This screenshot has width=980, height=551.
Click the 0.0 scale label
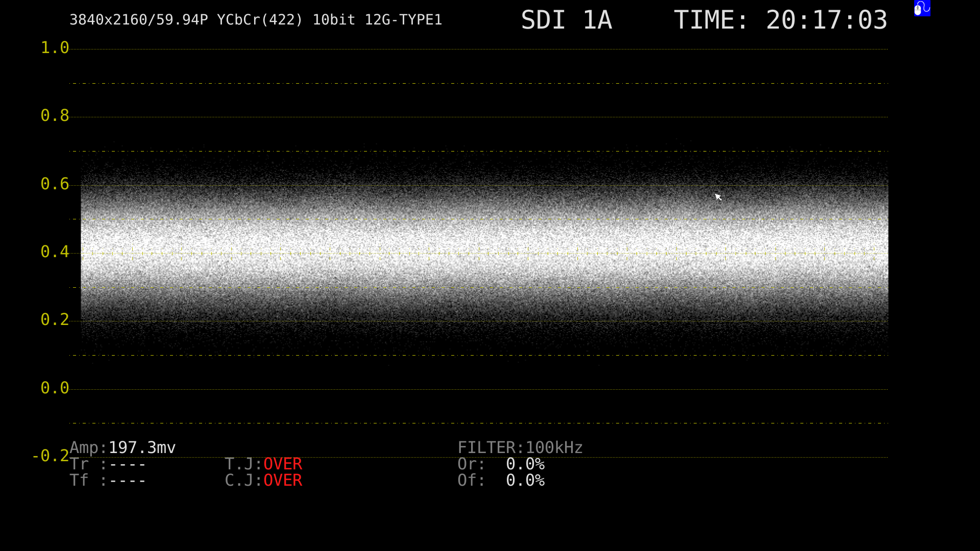click(x=55, y=388)
